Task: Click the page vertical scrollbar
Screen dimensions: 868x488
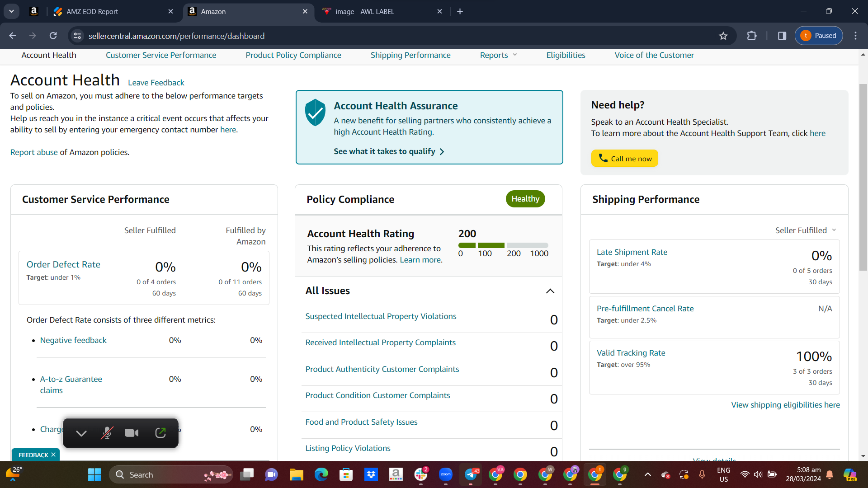Action: pos(863,176)
